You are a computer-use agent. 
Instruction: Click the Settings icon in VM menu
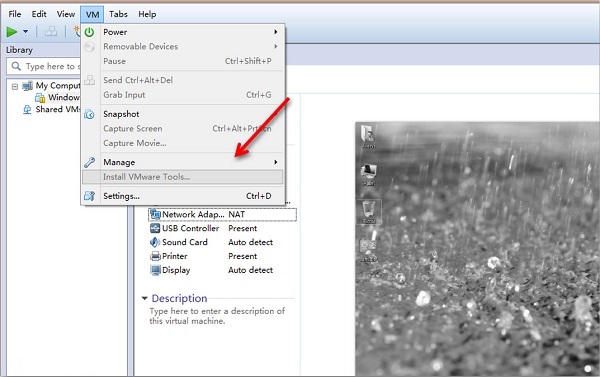click(89, 196)
